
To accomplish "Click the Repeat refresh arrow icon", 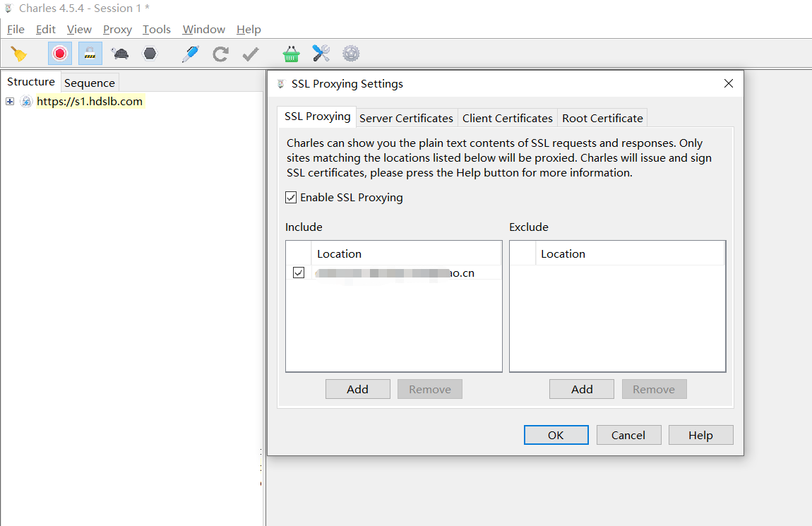I will [x=220, y=54].
